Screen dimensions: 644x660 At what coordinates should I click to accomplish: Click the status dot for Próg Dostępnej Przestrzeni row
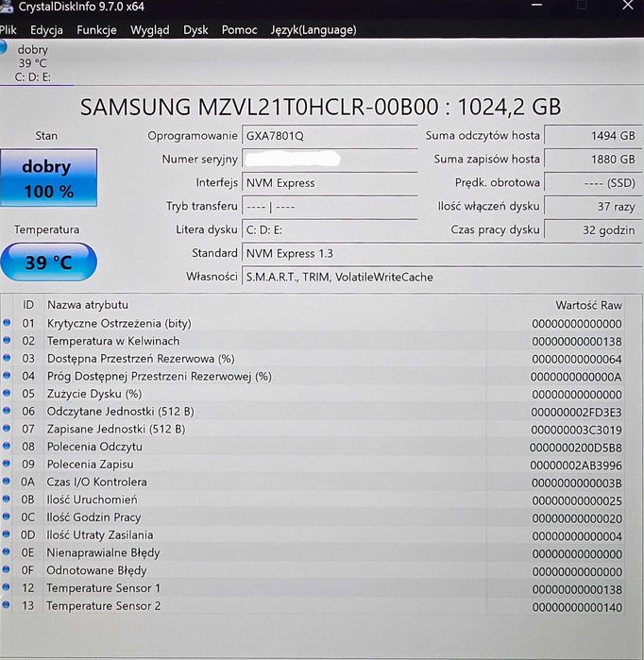point(7,376)
